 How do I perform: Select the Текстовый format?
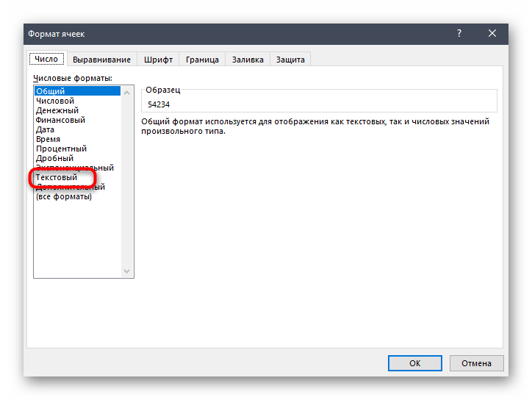point(77,177)
